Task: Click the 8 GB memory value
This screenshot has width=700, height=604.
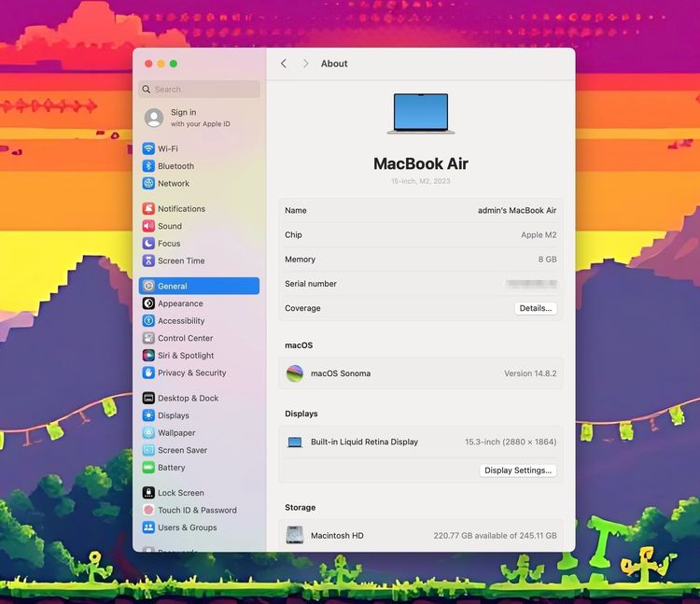Action: [547, 259]
